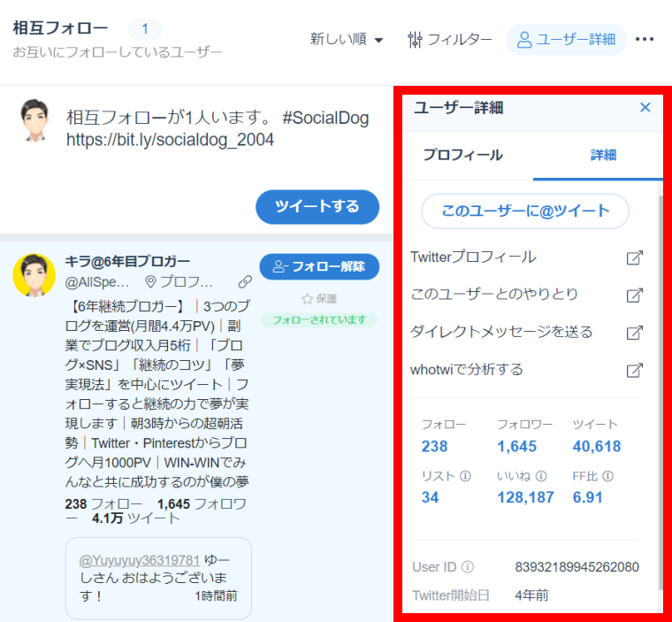Click the @Yuyuyuy36319781 mention link
Screen dimensions: 672x622
pyautogui.click(x=139, y=560)
